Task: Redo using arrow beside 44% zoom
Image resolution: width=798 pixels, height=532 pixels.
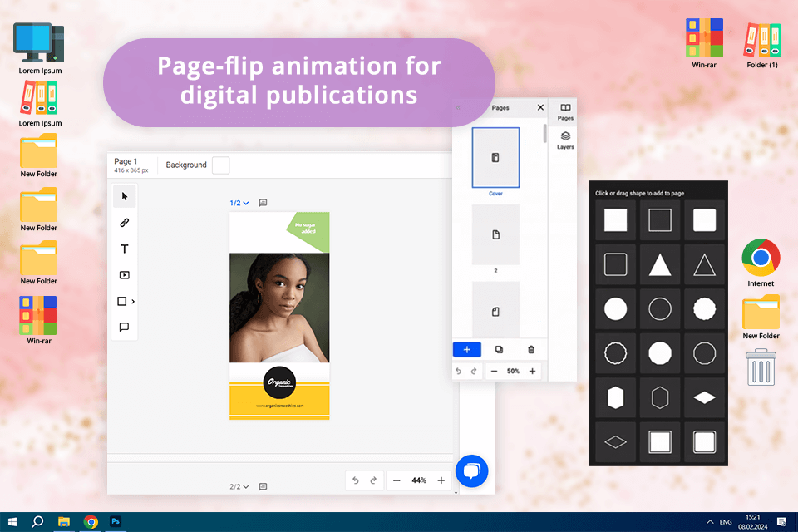Action: (x=373, y=480)
